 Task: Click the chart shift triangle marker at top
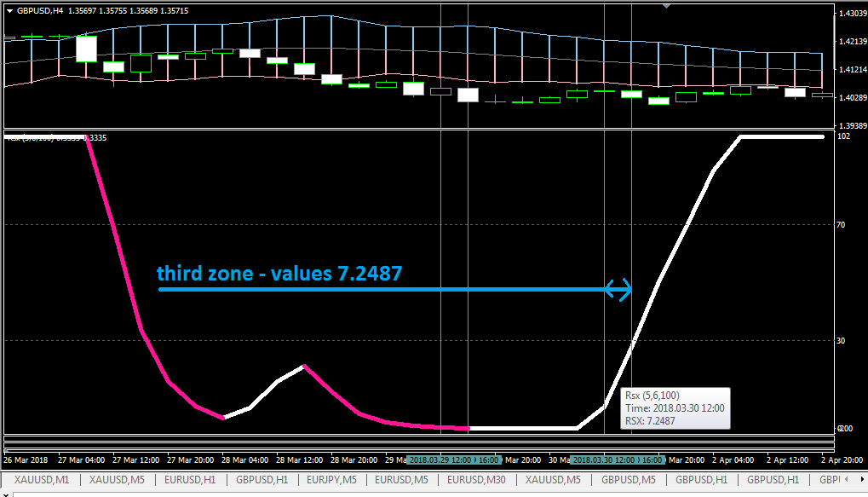666,6
